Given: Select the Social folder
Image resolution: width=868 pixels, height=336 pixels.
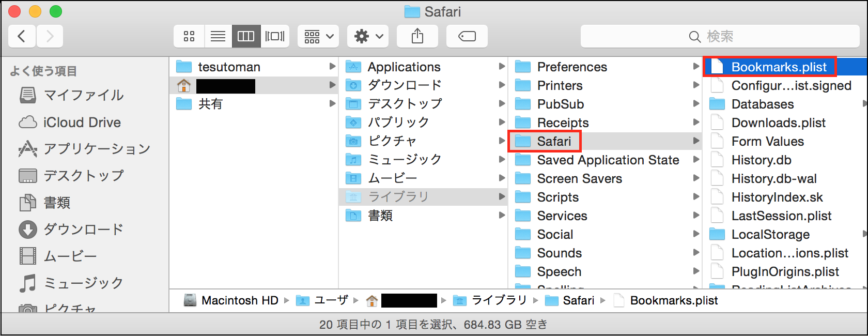Looking at the screenshot, I should coord(606,234).
